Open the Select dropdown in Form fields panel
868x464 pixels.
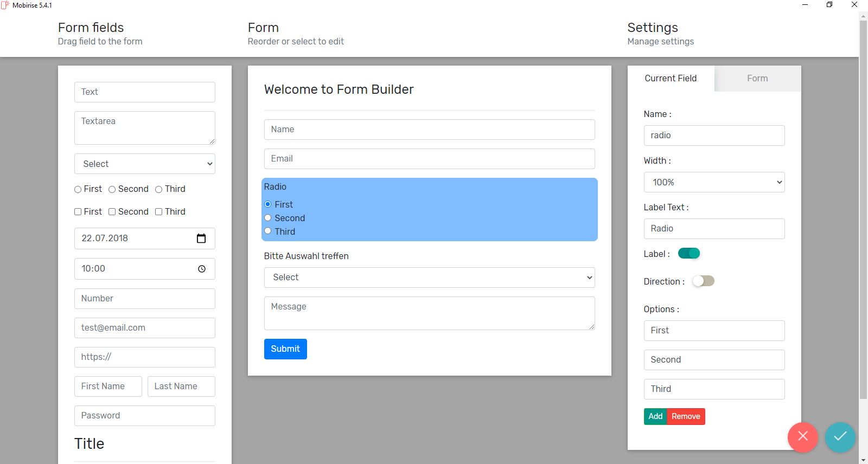pos(145,164)
